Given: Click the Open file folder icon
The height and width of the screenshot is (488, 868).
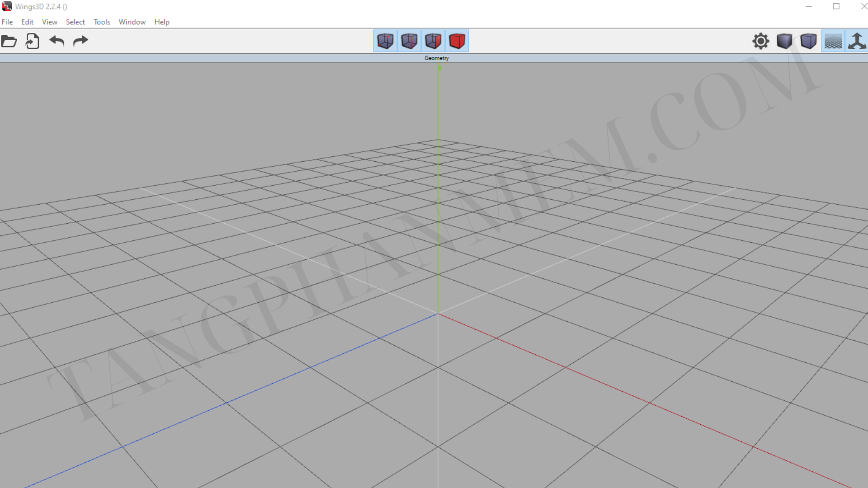Looking at the screenshot, I should pos(9,41).
